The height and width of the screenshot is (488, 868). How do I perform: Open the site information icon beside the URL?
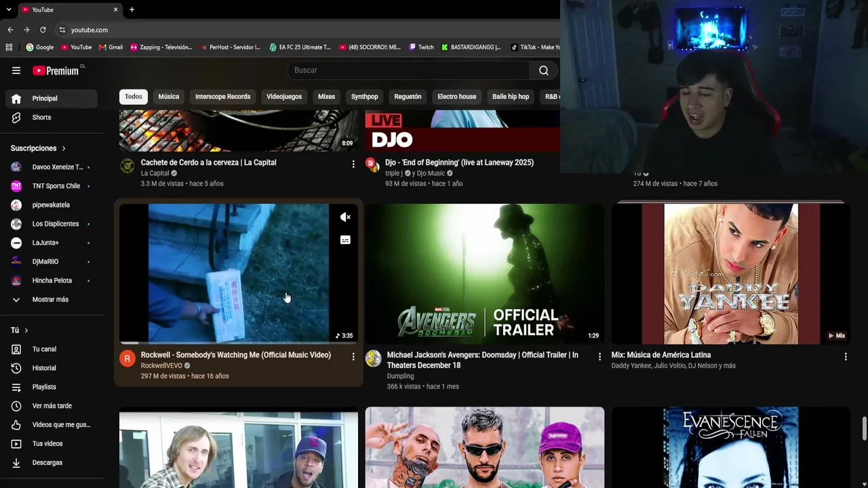pyautogui.click(x=62, y=30)
